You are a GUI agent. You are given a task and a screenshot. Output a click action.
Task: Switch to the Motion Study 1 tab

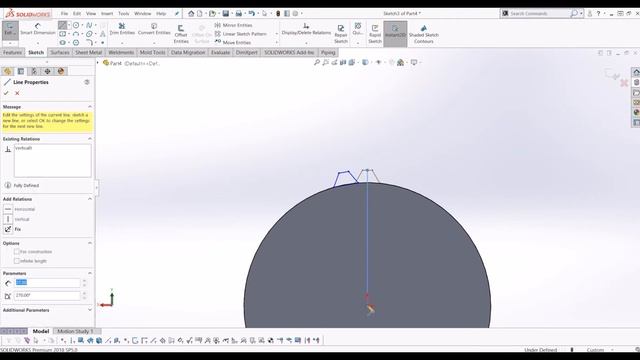coord(75,331)
